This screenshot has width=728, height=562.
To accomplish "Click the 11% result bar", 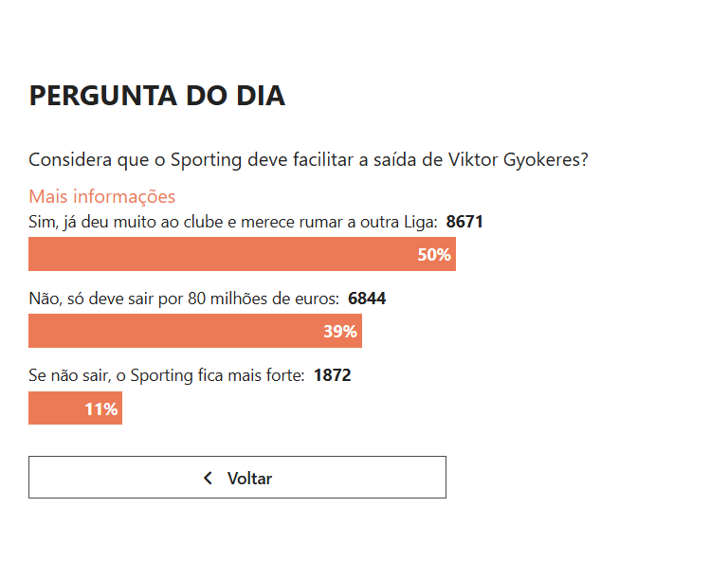I will (x=75, y=408).
